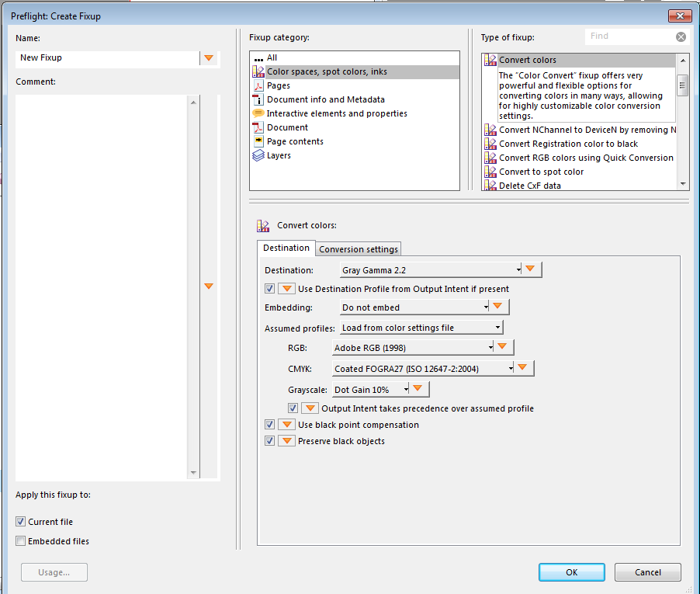Click the fixup type list scrollbar thumb
The image size is (700, 594).
683,85
